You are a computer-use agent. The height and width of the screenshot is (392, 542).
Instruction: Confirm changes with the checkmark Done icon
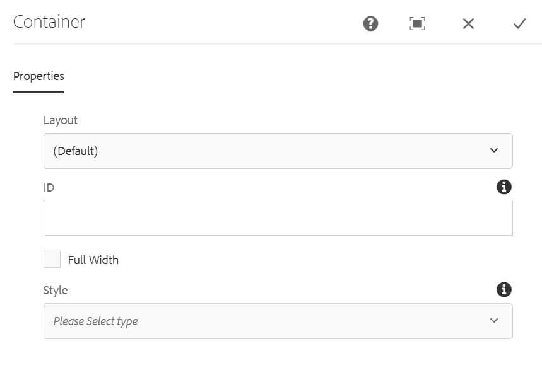click(x=519, y=24)
